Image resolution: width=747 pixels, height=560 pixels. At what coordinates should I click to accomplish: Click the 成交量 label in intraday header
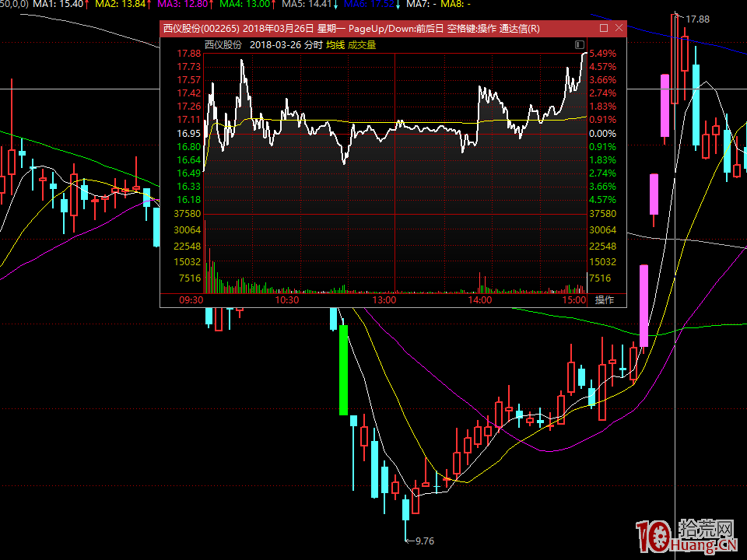coord(362,45)
